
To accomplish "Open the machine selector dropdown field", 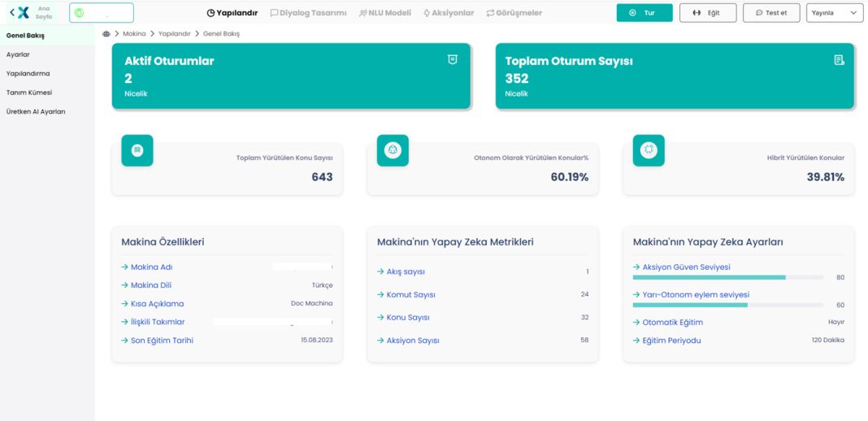I will pyautogui.click(x=102, y=13).
